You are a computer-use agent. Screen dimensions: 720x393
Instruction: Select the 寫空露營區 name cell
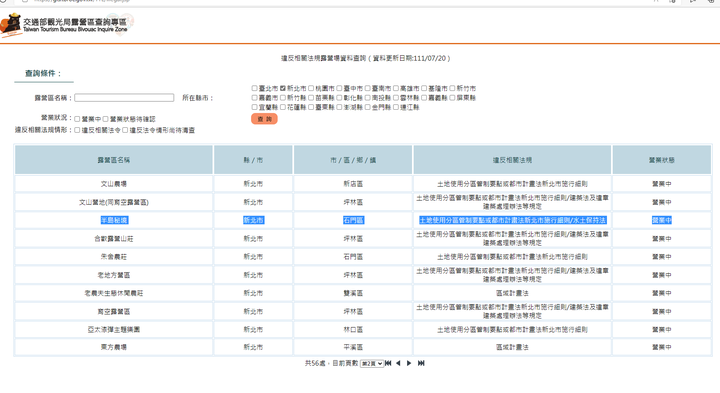(114, 311)
